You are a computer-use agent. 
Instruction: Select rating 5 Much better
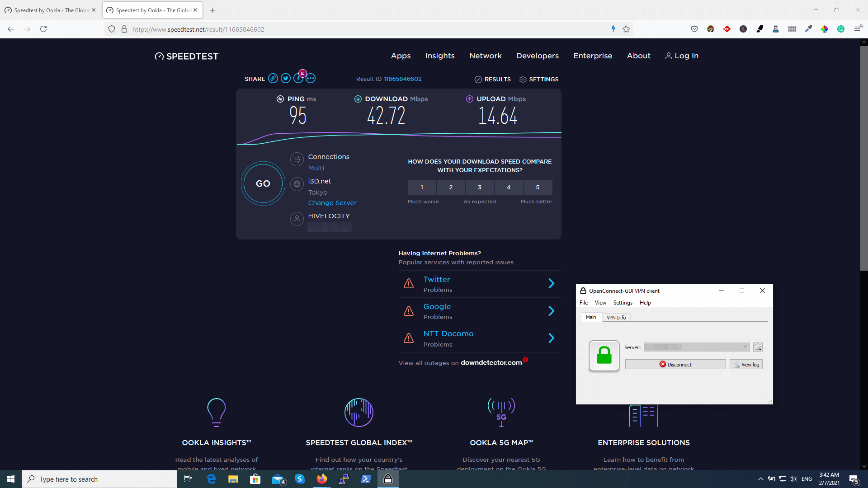coord(538,187)
